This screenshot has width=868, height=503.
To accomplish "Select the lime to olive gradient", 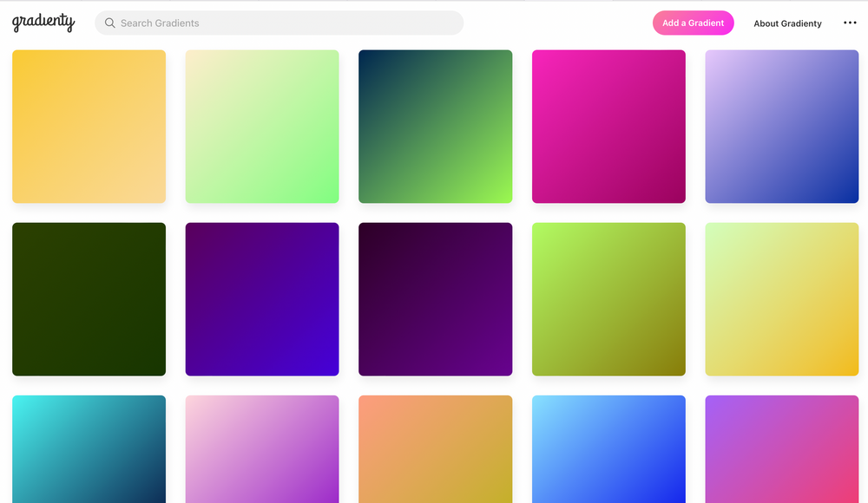I will pyautogui.click(x=608, y=299).
